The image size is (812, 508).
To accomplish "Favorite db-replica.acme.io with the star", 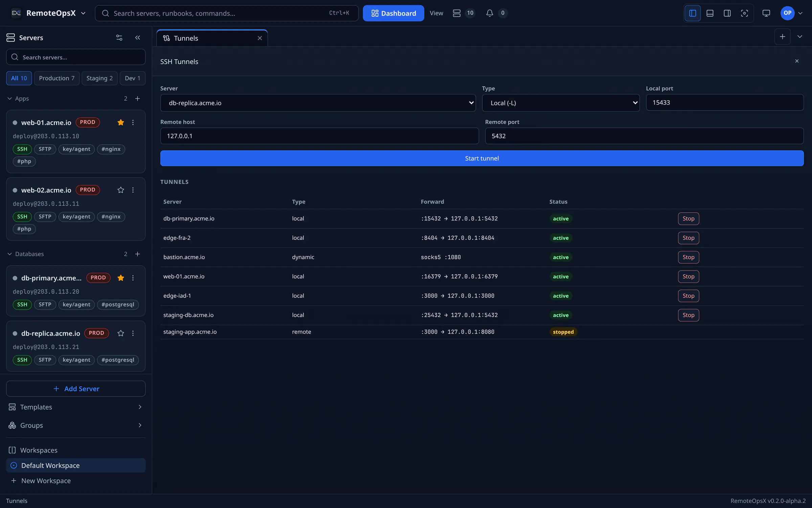I will [x=121, y=333].
